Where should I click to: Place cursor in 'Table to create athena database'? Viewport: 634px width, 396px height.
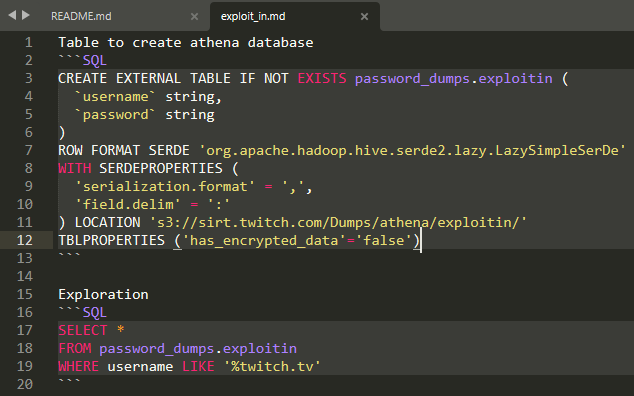click(186, 42)
